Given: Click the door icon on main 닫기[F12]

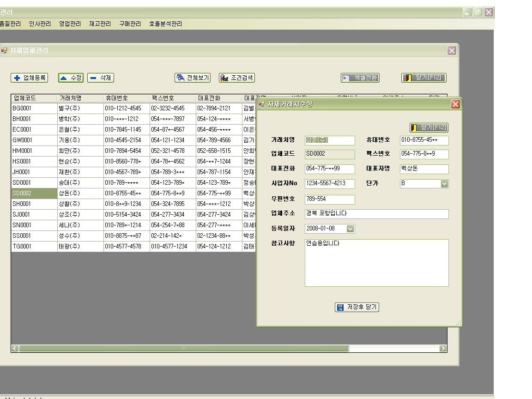Looking at the screenshot, I should coord(409,78).
